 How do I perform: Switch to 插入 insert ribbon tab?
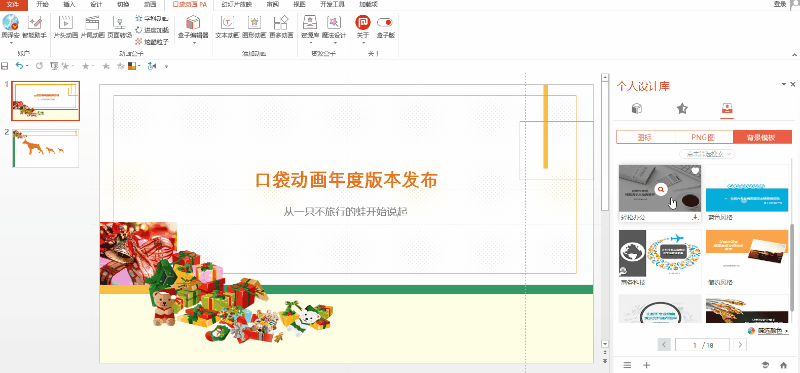coord(69,4)
